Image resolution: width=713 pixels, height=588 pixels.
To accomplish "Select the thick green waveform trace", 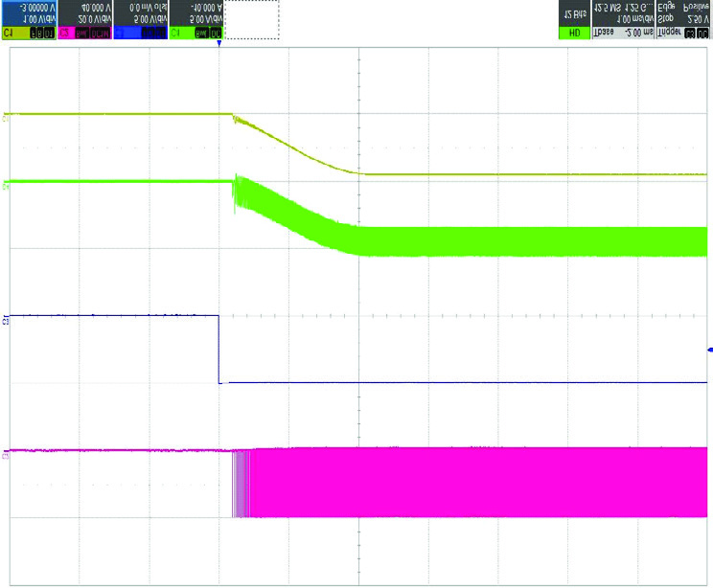I will pyautogui.click(x=527, y=240).
